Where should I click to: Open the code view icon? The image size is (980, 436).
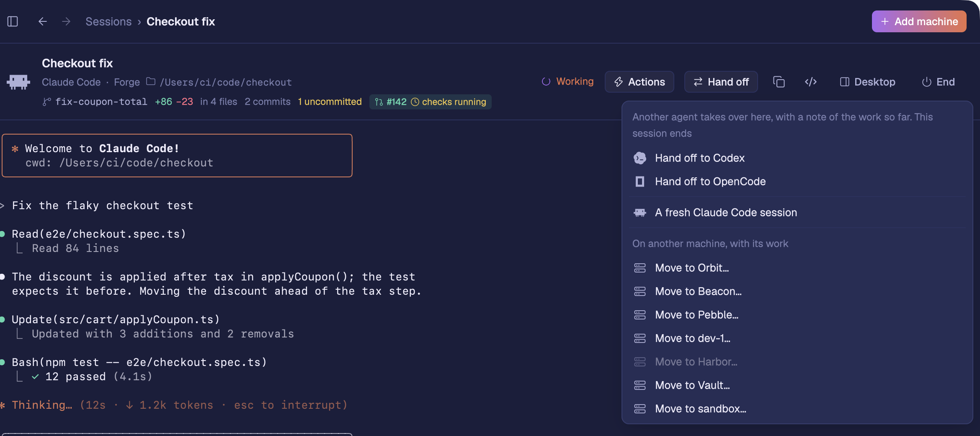[811, 82]
